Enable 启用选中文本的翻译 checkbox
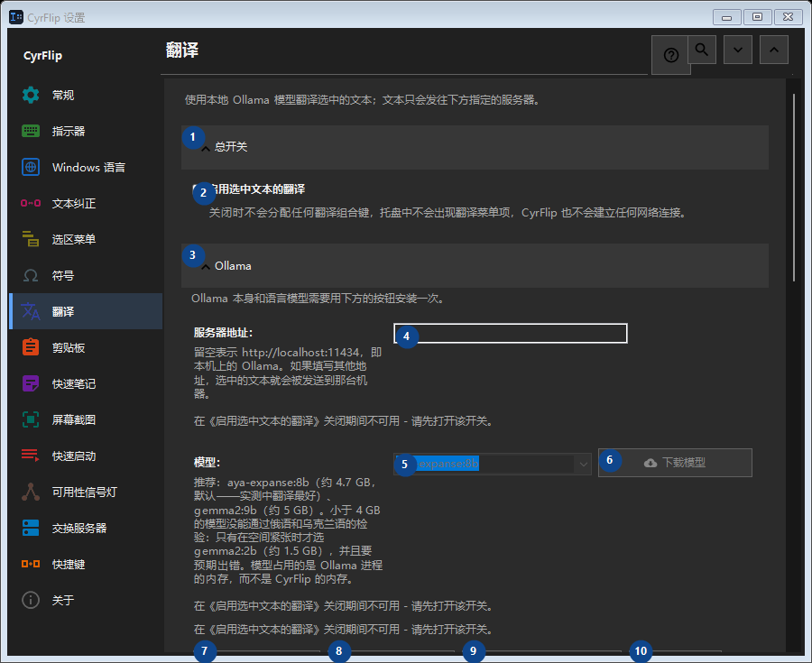 pos(198,189)
